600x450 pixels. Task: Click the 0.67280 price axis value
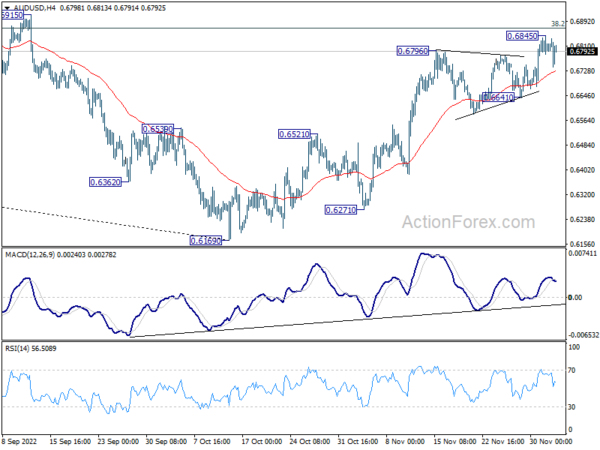[x=582, y=71]
